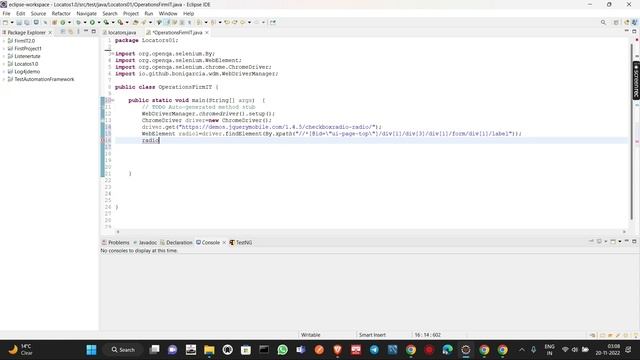Screen dimensions: 640x360
Task: Click the Forward navigation arrow icon
Action: 256,22
